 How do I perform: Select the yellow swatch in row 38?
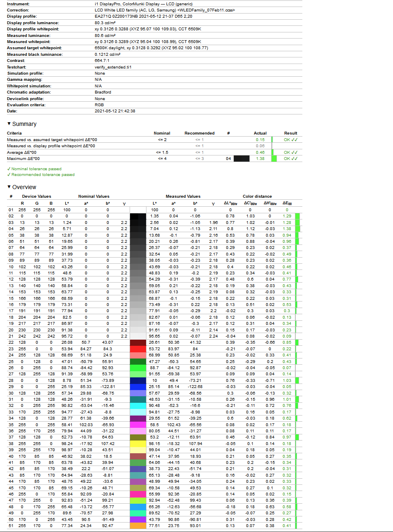pos(138,444)
